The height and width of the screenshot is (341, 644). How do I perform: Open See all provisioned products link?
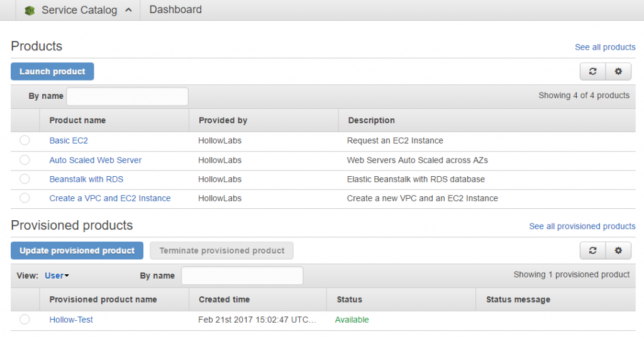pyautogui.click(x=582, y=226)
